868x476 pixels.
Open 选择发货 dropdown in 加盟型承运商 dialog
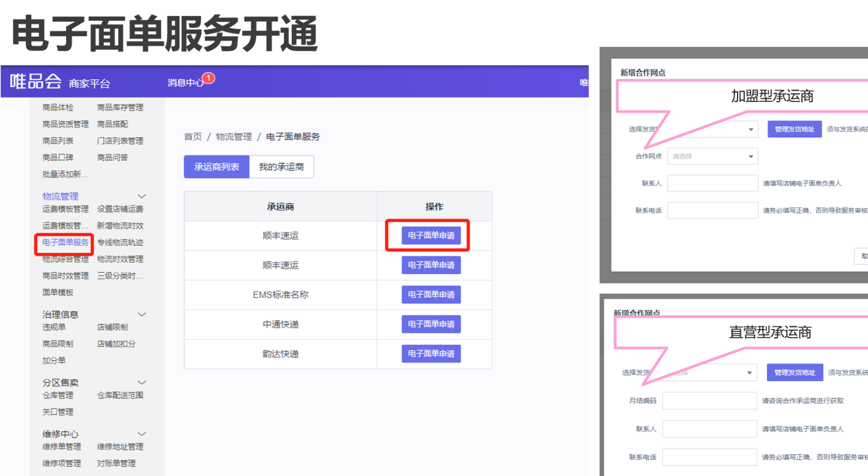click(x=713, y=129)
